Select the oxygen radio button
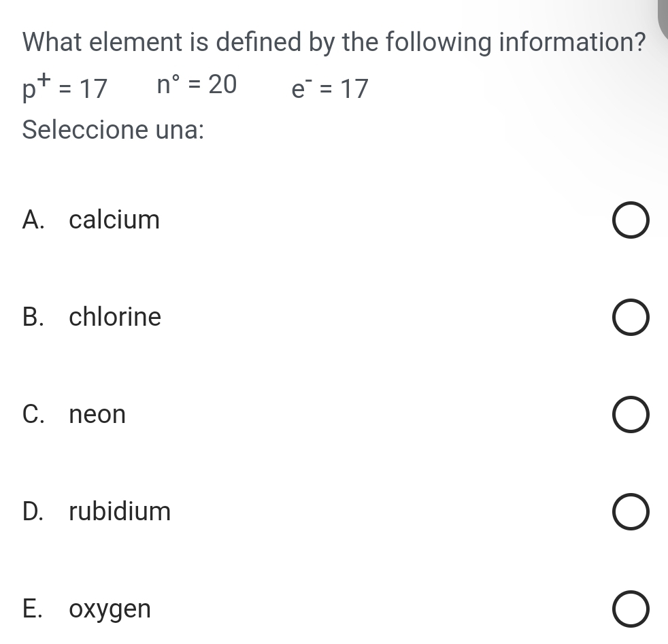668x644 pixels. tap(630, 610)
